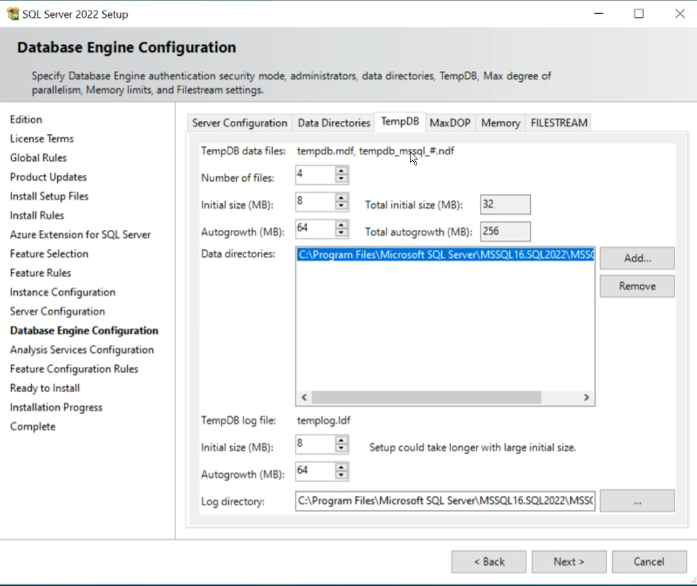Viewport: 697px width, 586px height.
Task: Click the Edition step in sidebar
Action: pyautogui.click(x=26, y=120)
